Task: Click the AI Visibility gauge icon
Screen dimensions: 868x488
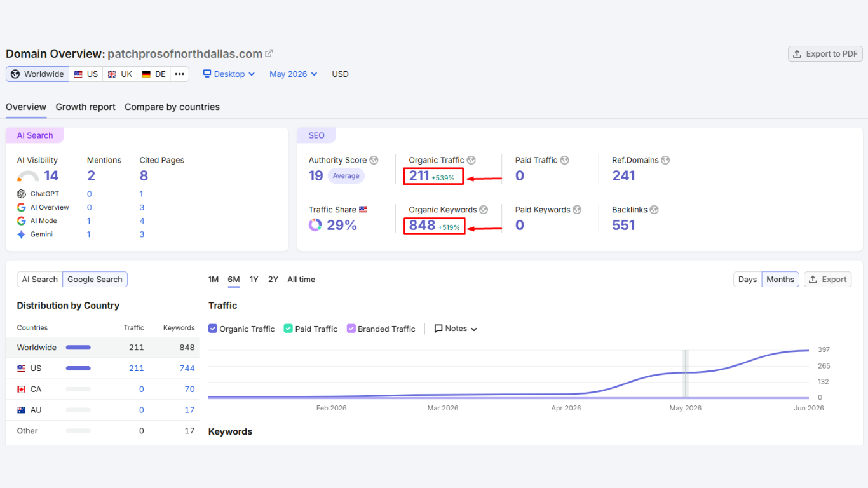Action: [x=28, y=176]
